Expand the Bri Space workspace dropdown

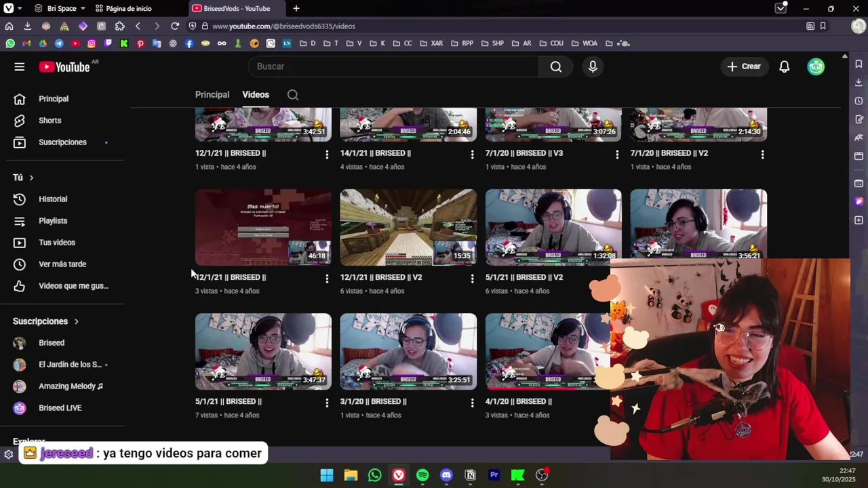click(60, 8)
